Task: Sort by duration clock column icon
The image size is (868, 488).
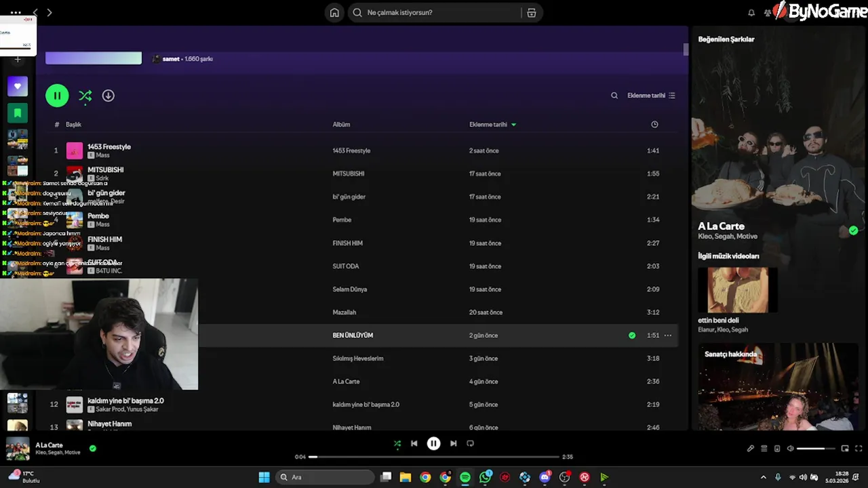Action: 654,124
